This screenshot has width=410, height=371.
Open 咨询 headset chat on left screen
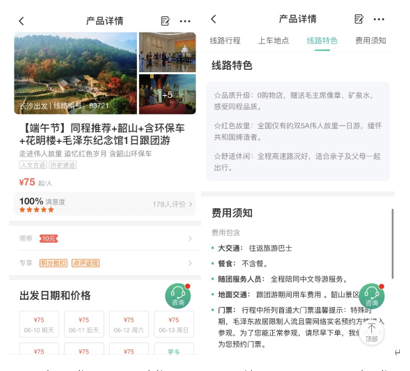(178, 296)
